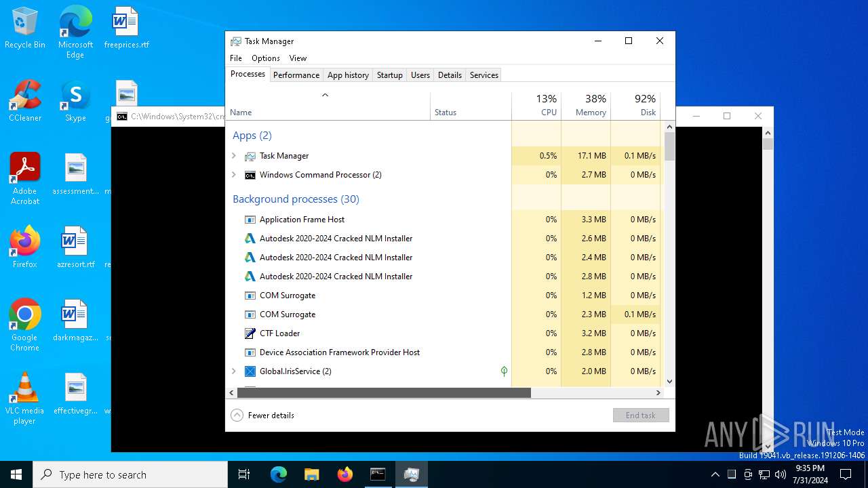The image size is (868, 488).
Task: Select the first COM Surrogate row
Action: click(x=446, y=296)
